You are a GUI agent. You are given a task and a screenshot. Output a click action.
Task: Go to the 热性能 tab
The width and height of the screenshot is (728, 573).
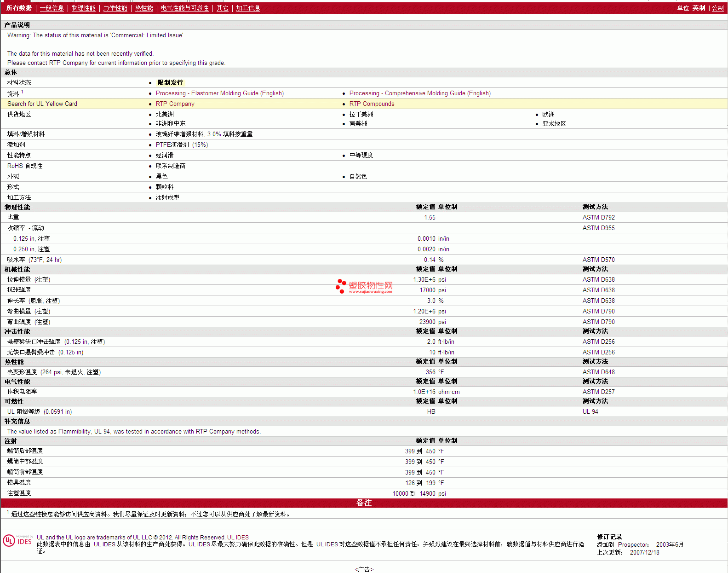tap(144, 8)
